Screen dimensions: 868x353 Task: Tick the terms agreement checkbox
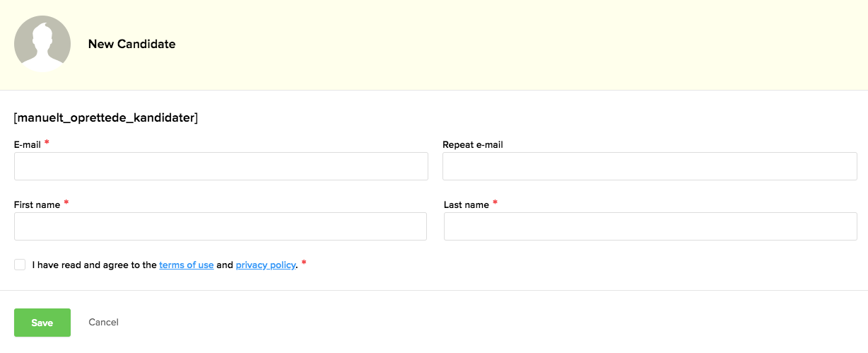(20, 265)
